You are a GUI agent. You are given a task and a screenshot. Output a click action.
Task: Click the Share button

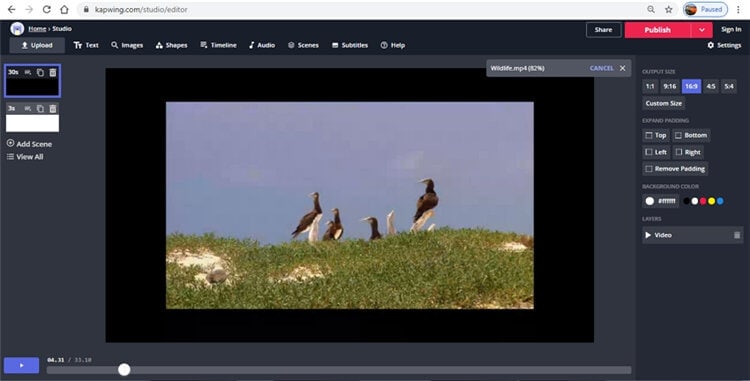point(604,30)
